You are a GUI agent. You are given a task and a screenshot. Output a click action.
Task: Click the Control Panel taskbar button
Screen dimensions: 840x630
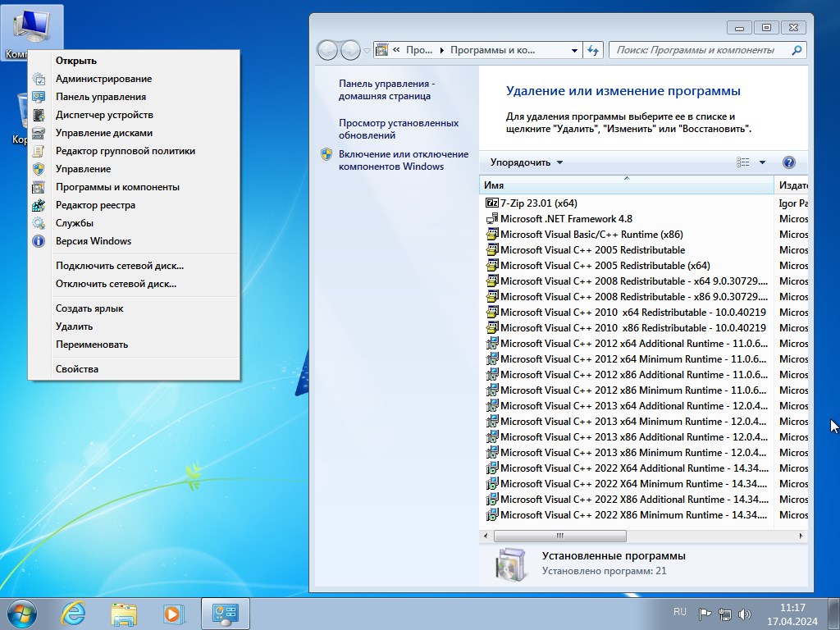point(226,614)
